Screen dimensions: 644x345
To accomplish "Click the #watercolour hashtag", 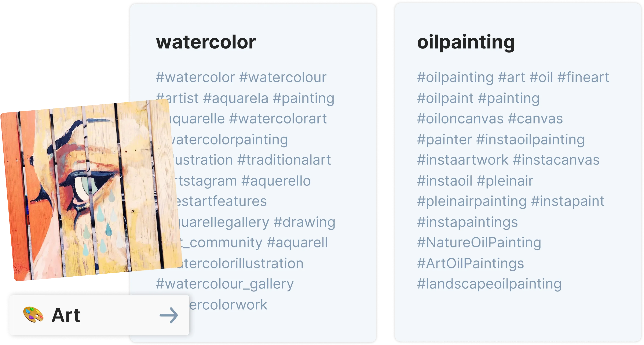I will click(x=282, y=77).
